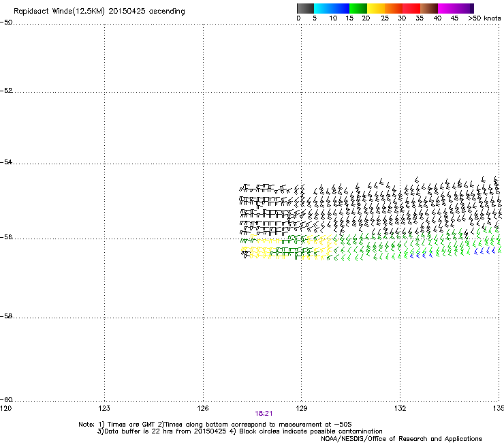The height and width of the screenshot is (443, 504).
Task: Click the longitude label '132'
Action: click(x=400, y=408)
